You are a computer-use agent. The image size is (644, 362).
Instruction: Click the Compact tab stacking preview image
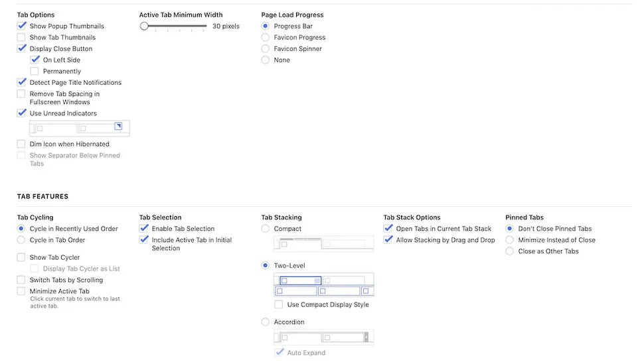pyautogui.click(x=323, y=244)
